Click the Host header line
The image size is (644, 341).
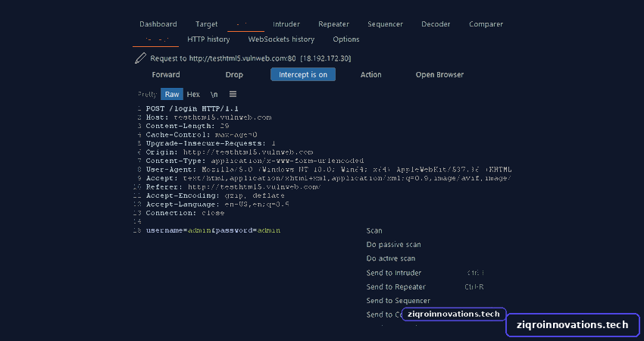click(208, 117)
